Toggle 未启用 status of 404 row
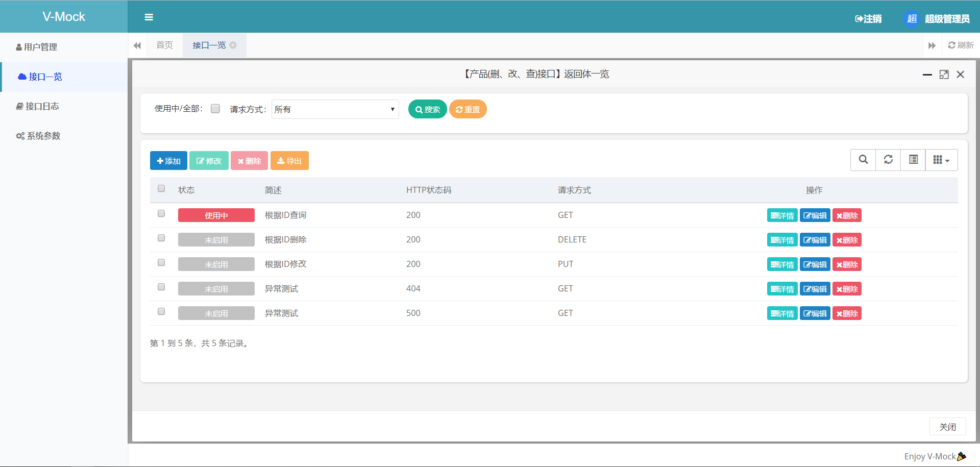This screenshot has width=980, height=467. pos(216,289)
